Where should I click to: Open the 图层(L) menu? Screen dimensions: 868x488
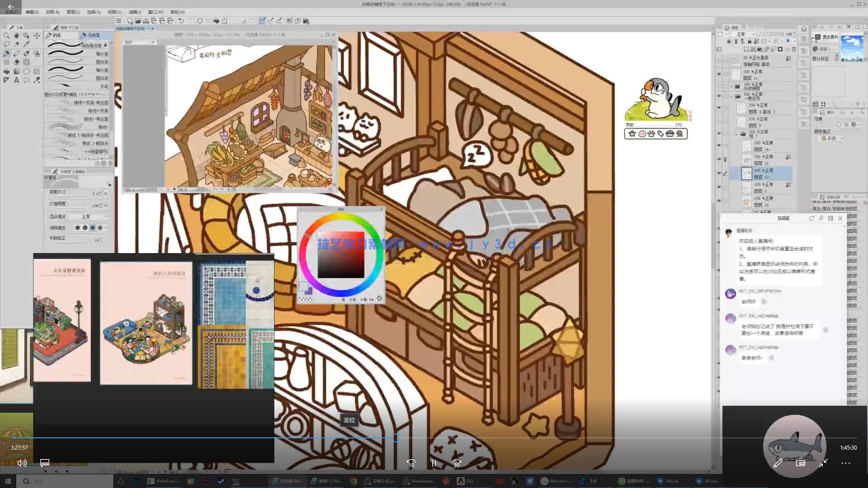[x=73, y=12]
